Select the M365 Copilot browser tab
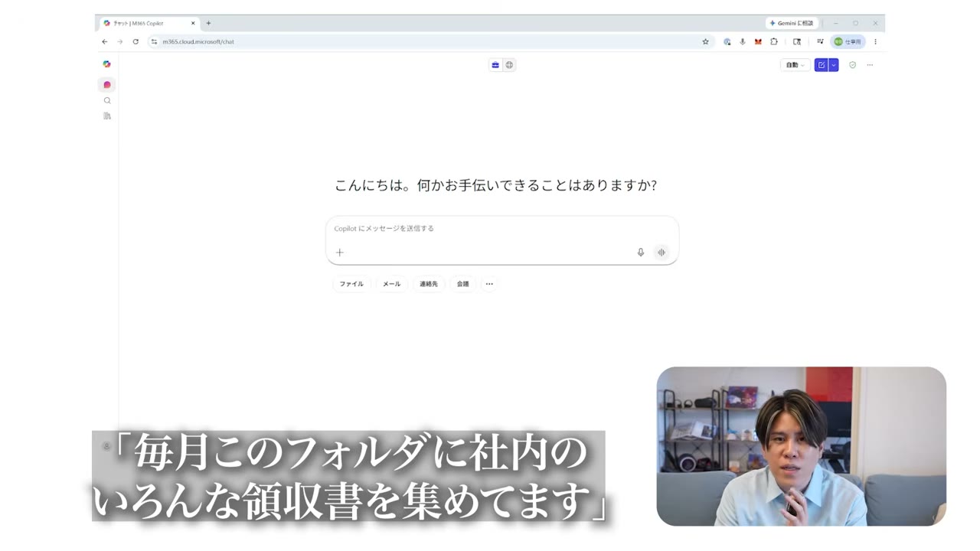980x551 pixels. tap(149, 23)
